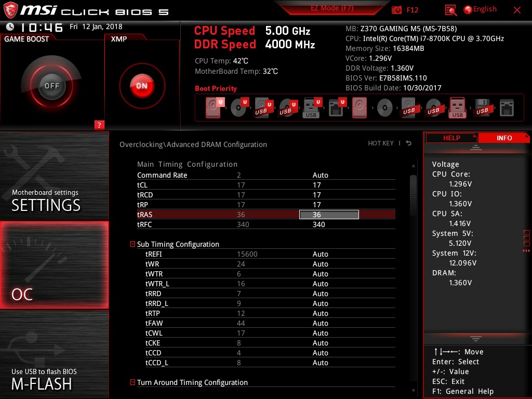Open tWR Auto value field
Screen dimensions: 532x399
pyautogui.click(x=320, y=264)
